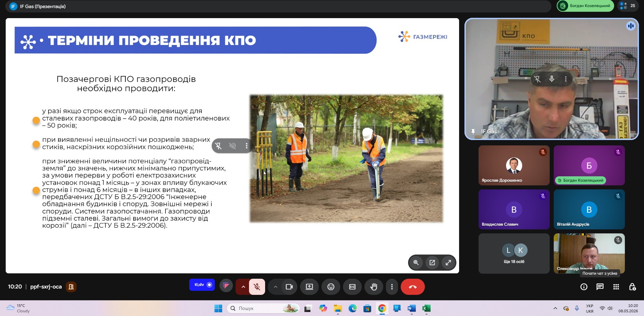Switch to Word in taskbar

point(412,308)
